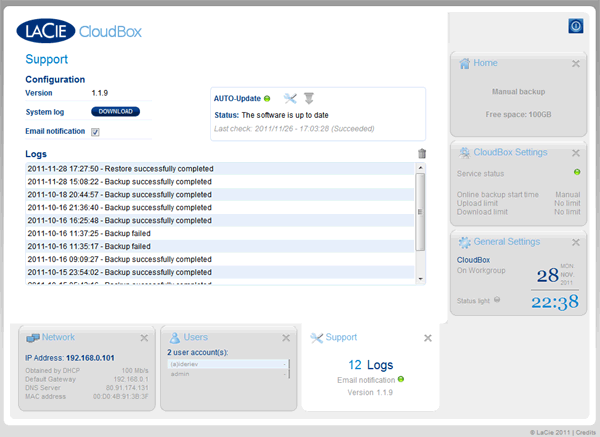The width and height of the screenshot is (600, 437).
Task: Click the Support widget tools icon
Action: tap(316, 338)
